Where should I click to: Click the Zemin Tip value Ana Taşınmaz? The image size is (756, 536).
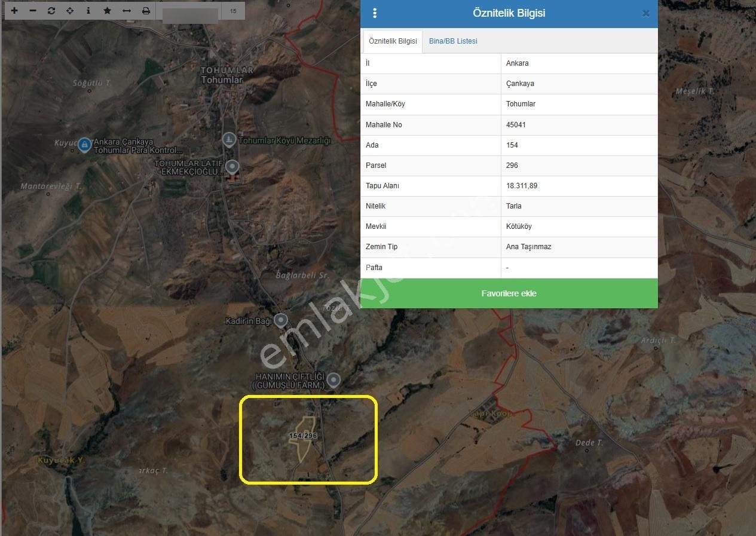click(x=529, y=247)
